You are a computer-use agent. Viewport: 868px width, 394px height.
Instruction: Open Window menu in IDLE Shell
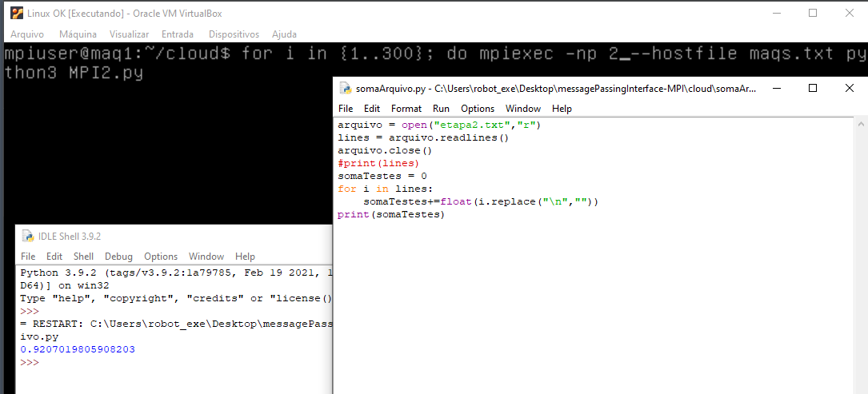tap(206, 257)
